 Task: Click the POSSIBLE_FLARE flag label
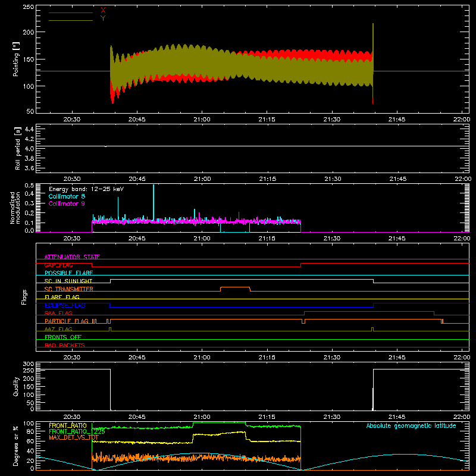68,273
